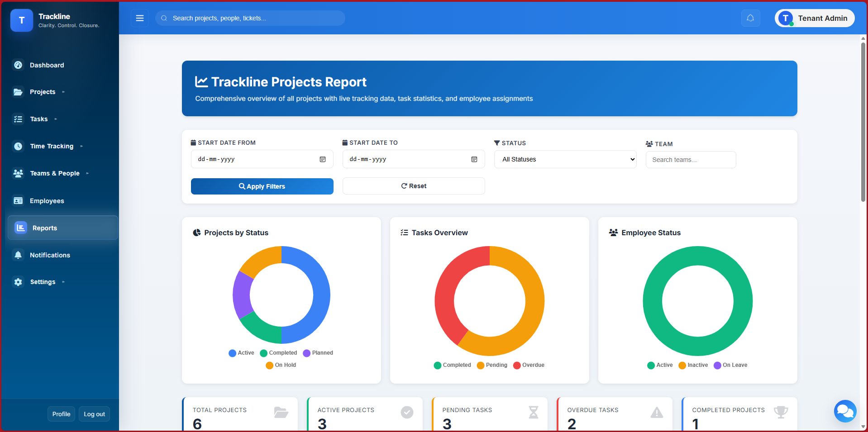This screenshot has width=868, height=432.
Task: Click the Apply Filters button
Action: click(x=262, y=186)
